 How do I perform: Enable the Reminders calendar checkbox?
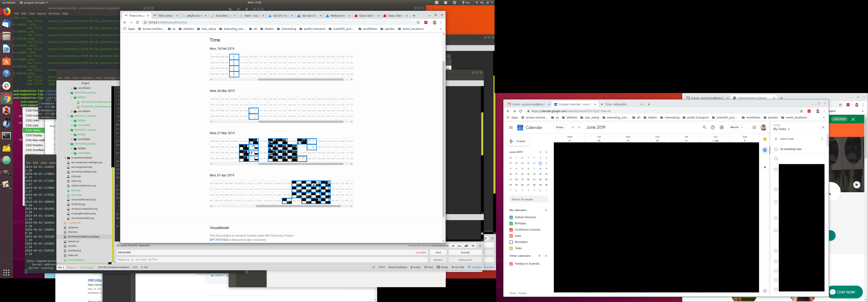click(511, 242)
